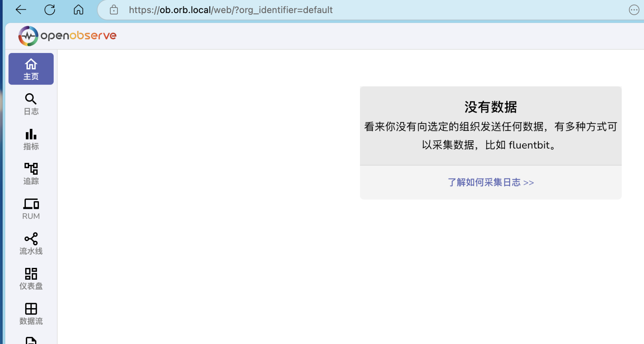
Task: Open the 仪表盘 (Dashboards) section
Action: coord(31,279)
